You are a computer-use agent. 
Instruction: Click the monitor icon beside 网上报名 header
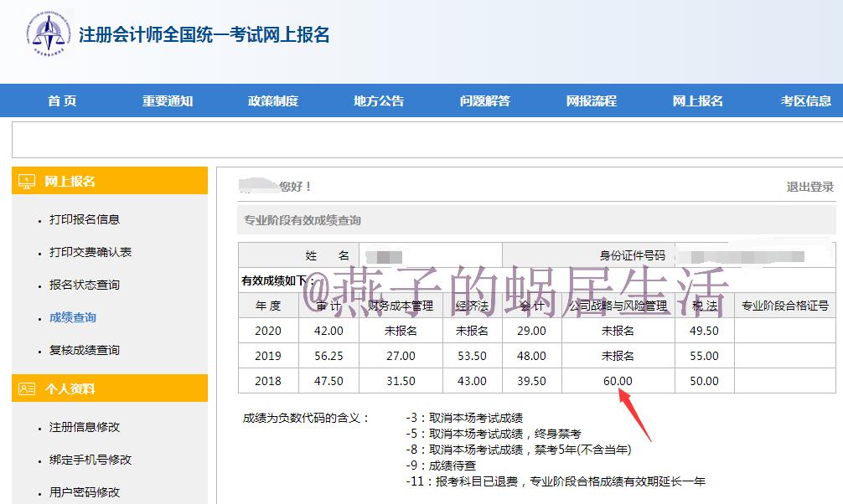[x=26, y=179]
